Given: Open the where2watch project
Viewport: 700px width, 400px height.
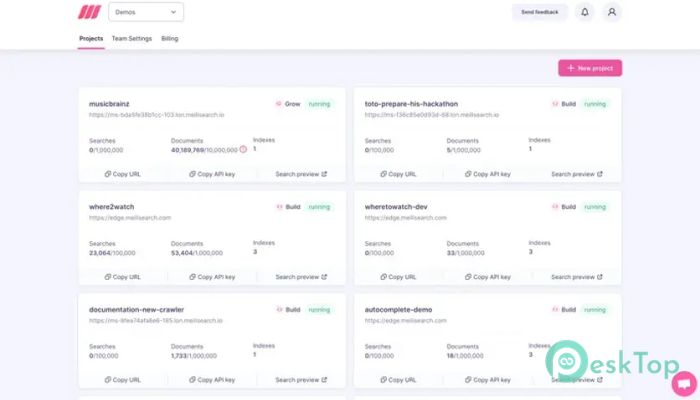Looking at the screenshot, I should point(112,207).
